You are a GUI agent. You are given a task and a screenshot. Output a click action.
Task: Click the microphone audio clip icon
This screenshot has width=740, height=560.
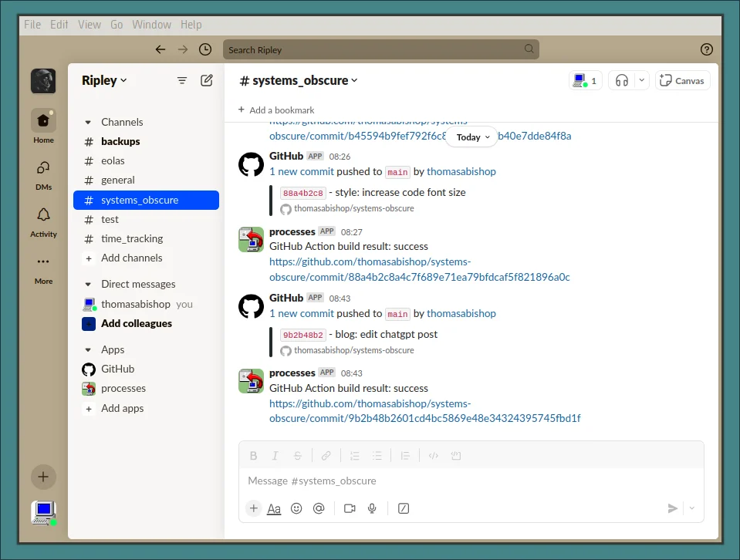point(372,508)
